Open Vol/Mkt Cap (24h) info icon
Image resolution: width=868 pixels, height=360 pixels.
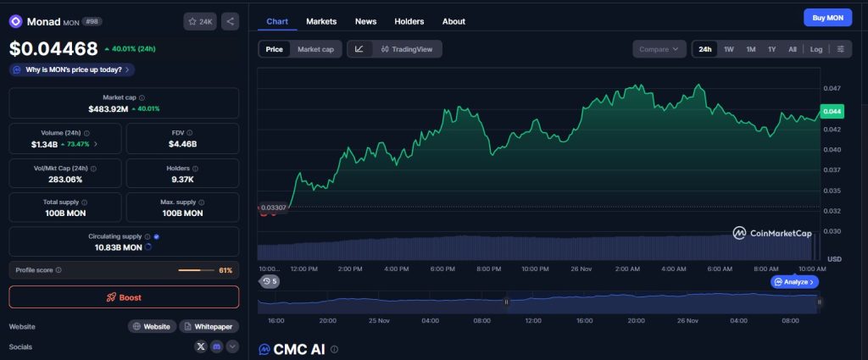point(93,169)
